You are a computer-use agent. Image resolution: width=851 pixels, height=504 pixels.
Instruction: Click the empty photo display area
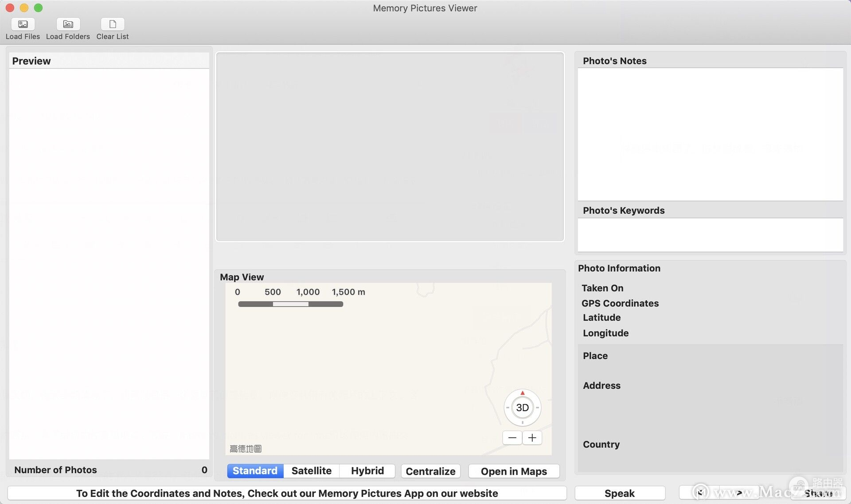(x=390, y=147)
